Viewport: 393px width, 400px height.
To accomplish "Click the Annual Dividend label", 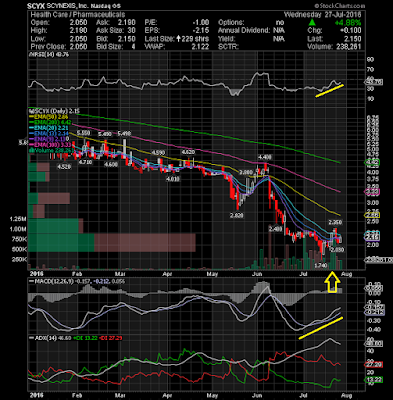I will coord(244,30).
